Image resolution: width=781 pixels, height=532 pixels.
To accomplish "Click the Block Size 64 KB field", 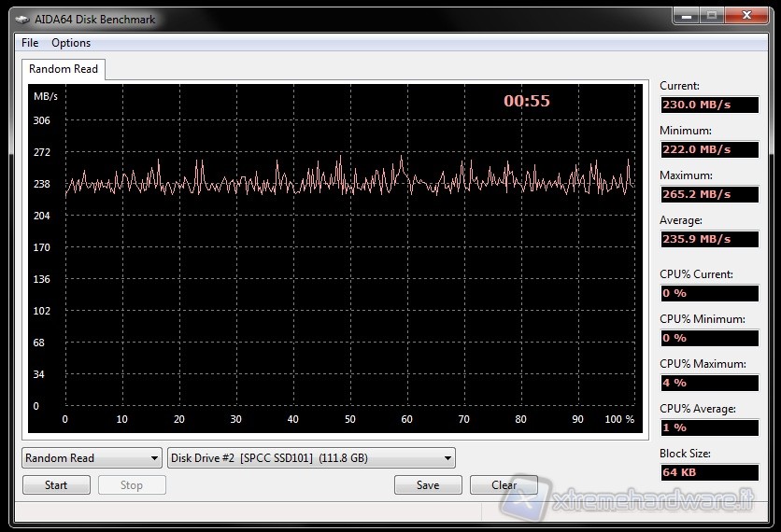I will point(709,472).
